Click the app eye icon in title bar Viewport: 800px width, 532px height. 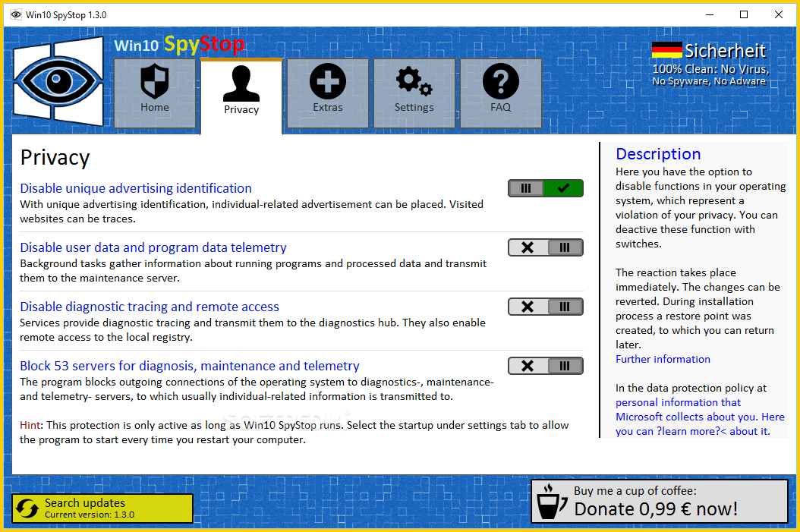tap(16, 14)
